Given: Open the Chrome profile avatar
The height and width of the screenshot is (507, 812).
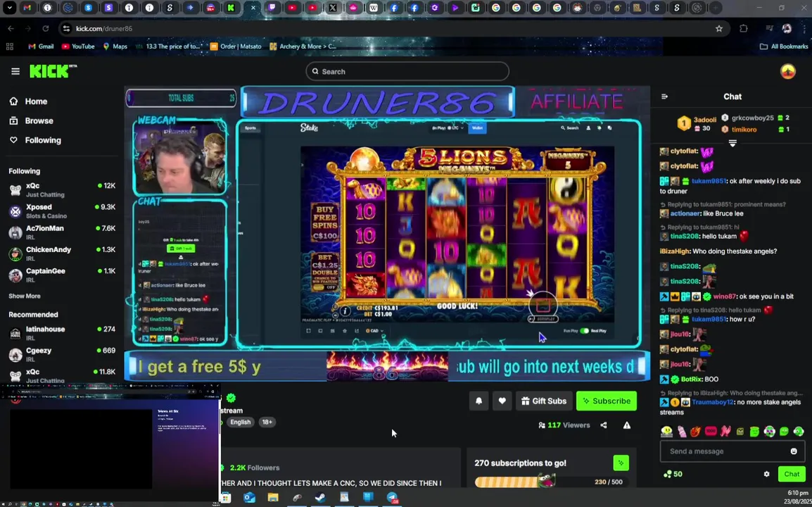Looking at the screenshot, I should pyautogui.click(x=787, y=28).
